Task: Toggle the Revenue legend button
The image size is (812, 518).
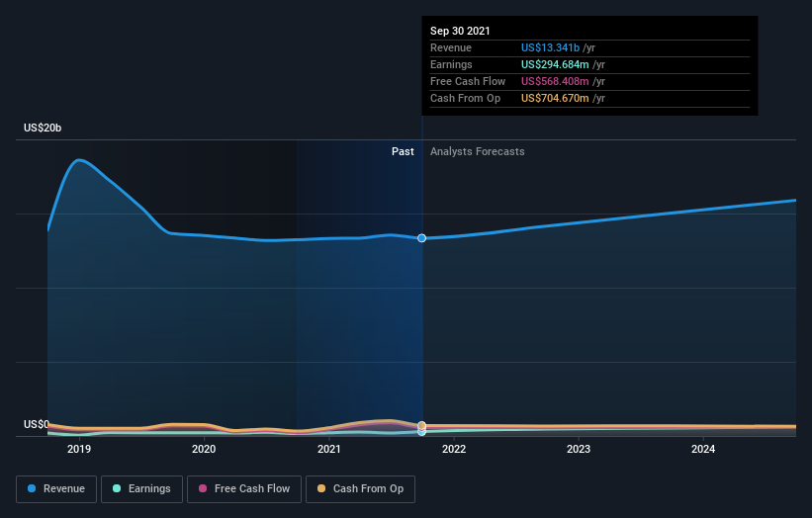Action: click(56, 489)
